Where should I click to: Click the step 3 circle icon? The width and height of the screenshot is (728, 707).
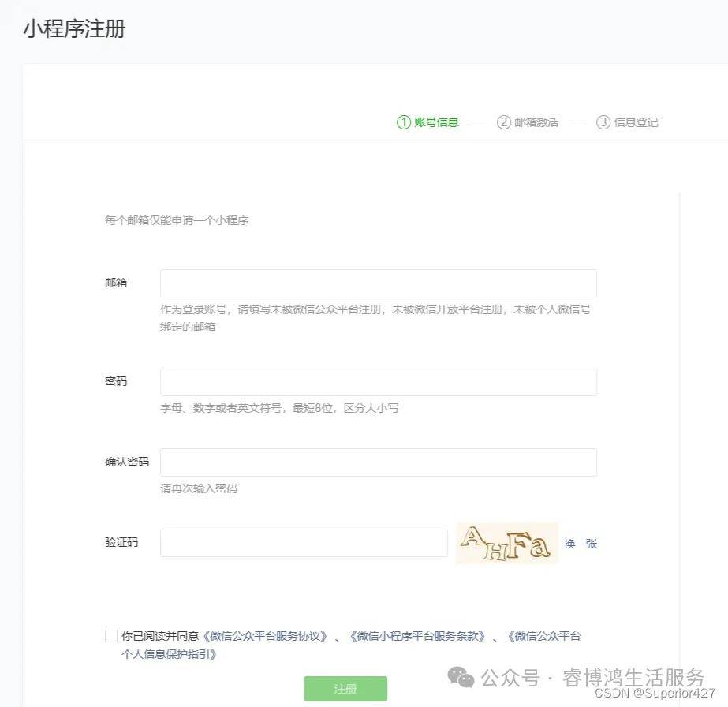pyautogui.click(x=603, y=122)
